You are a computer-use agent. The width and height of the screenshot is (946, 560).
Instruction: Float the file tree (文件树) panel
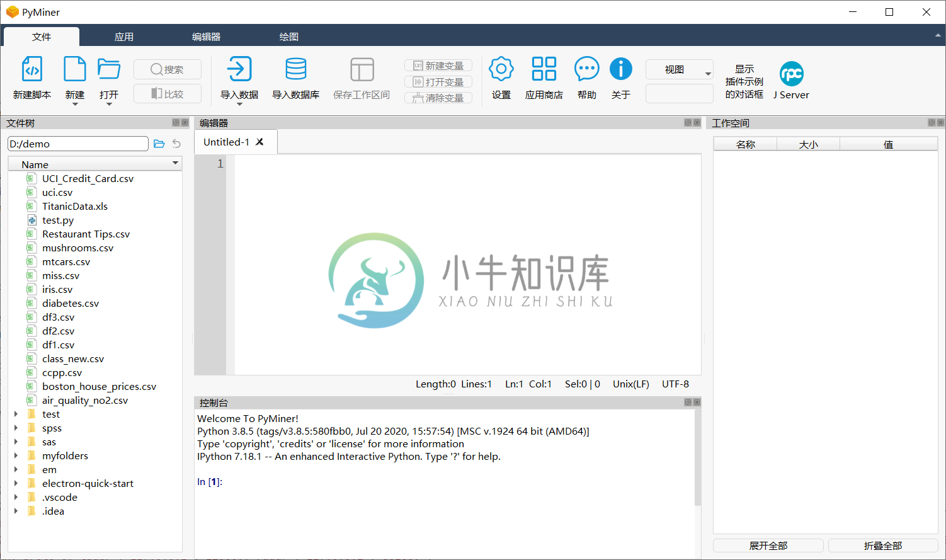(176, 123)
